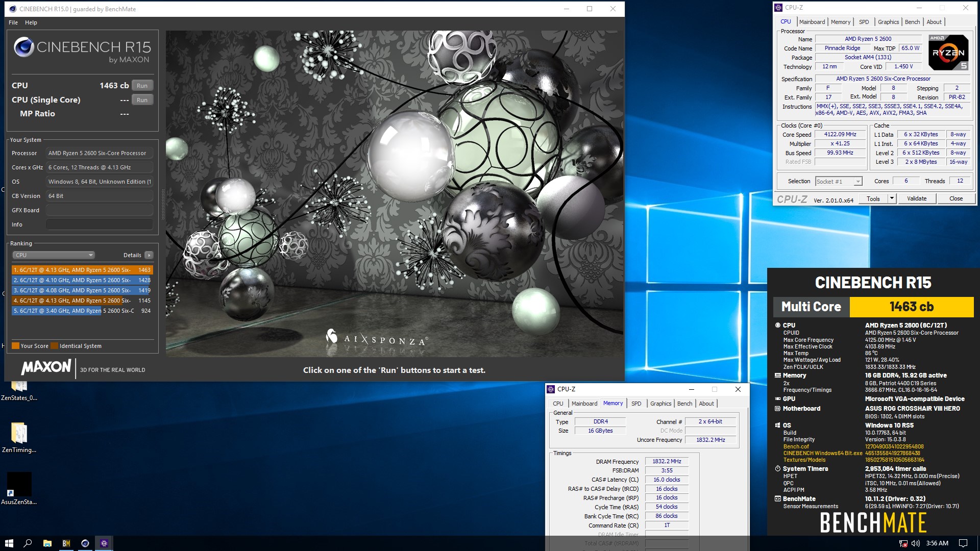The width and height of the screenshot is (980, 551).
Task: Click the Core Speed 4122.09 MHz value
Action: 840,135
